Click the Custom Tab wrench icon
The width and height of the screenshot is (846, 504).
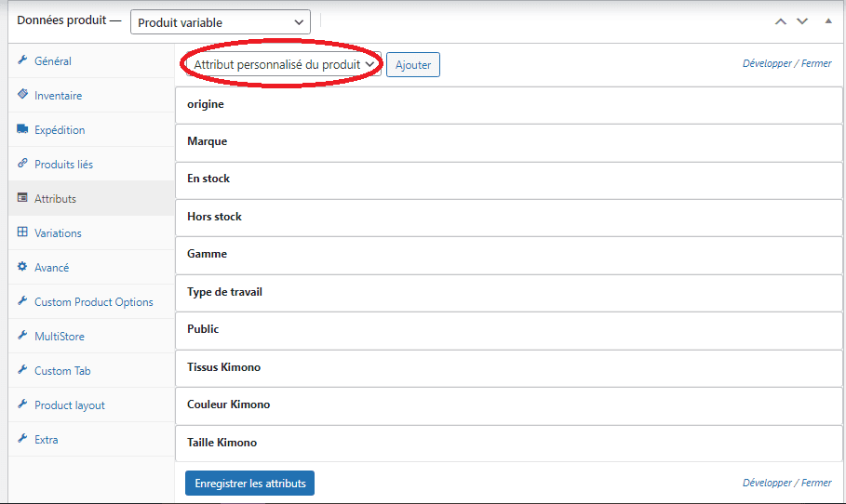(22, 370)
